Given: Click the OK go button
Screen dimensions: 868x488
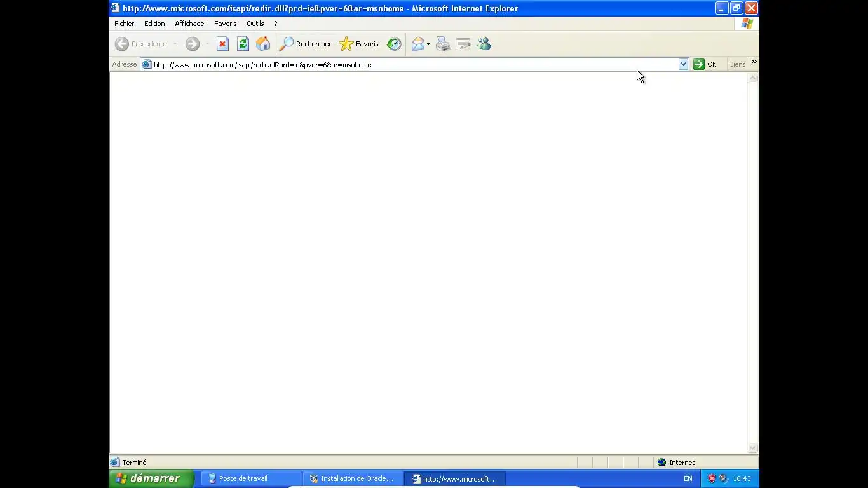Looking at the screenshot, I should (705, 64).
